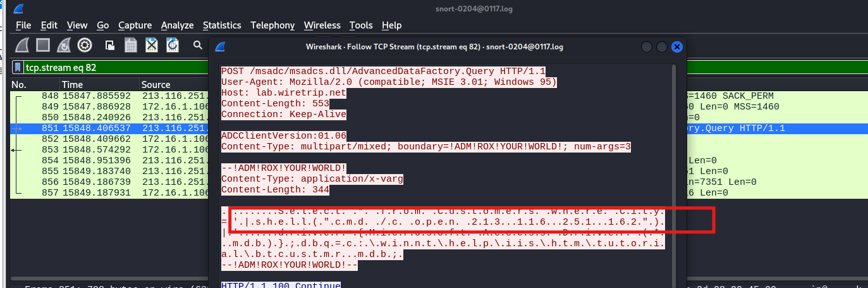Viewport: 868px width, 288px height.
Task: Reload this capture file icon
Action: point(173,45)
